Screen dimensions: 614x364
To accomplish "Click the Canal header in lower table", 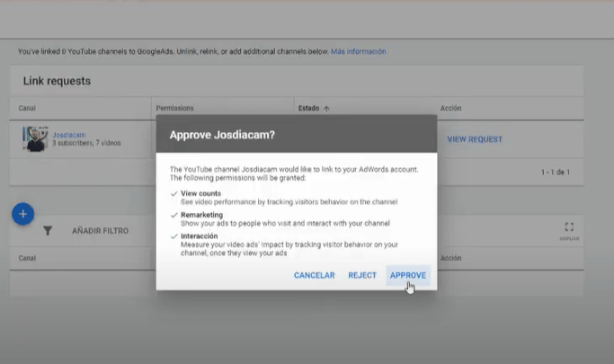I will [x=27, y=258].
